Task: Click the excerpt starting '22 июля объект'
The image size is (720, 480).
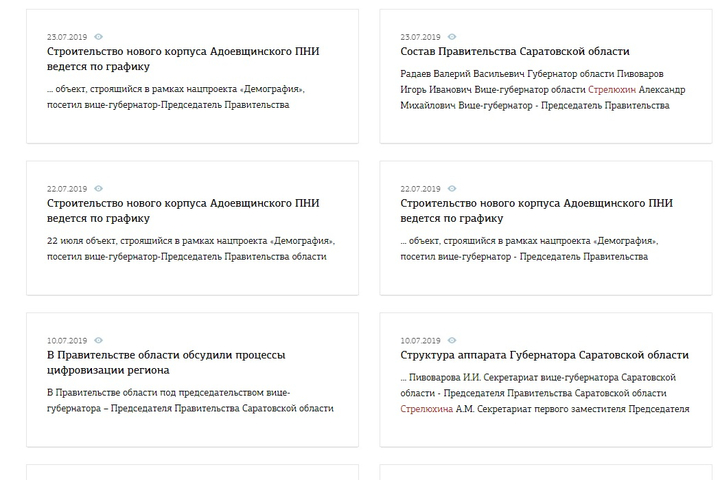Action: tap(191, 248)
